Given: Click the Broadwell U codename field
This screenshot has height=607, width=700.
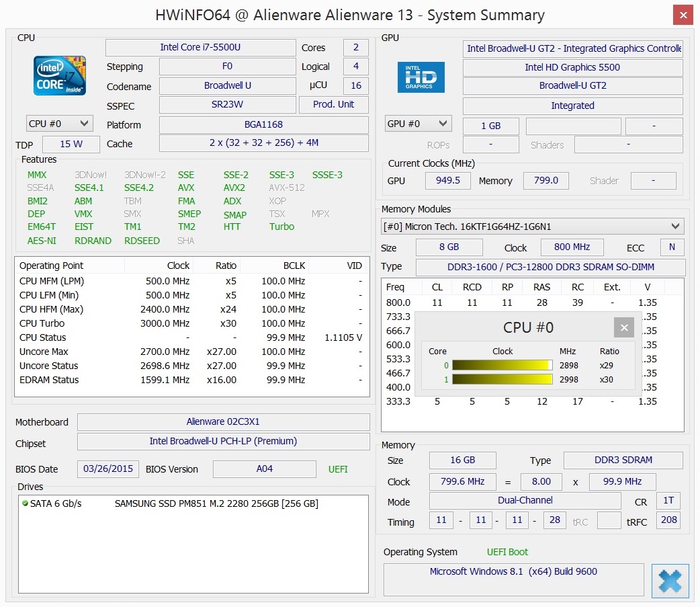Looking at the screenshot, I should click(x=227, y=86).
